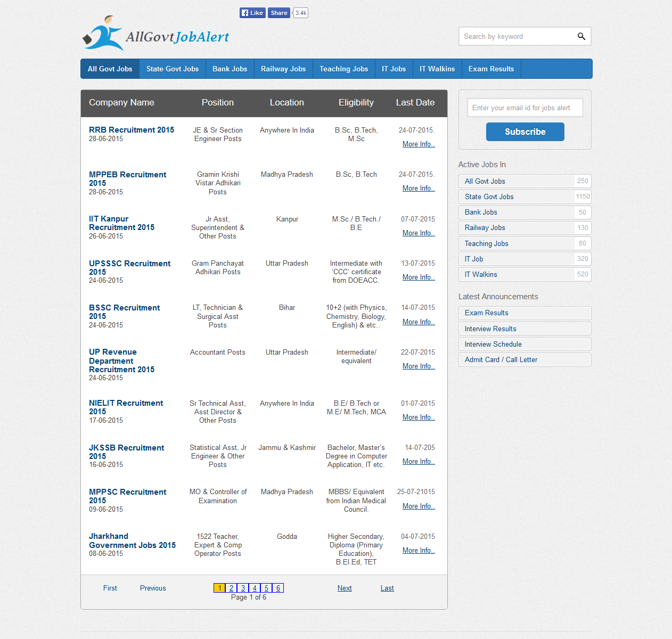Open the Railway Jobs menu tab
The image size is (672, 639).
[x=283, y=69]
